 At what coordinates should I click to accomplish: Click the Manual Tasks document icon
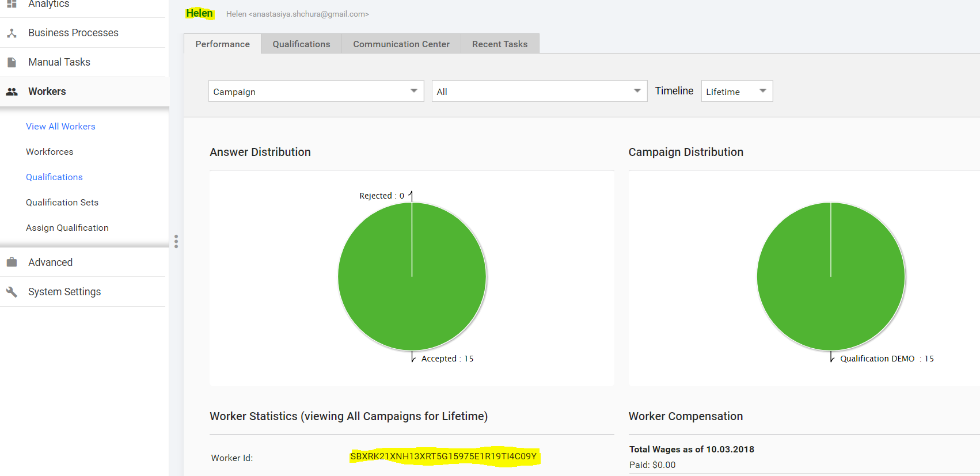(12, 62)
